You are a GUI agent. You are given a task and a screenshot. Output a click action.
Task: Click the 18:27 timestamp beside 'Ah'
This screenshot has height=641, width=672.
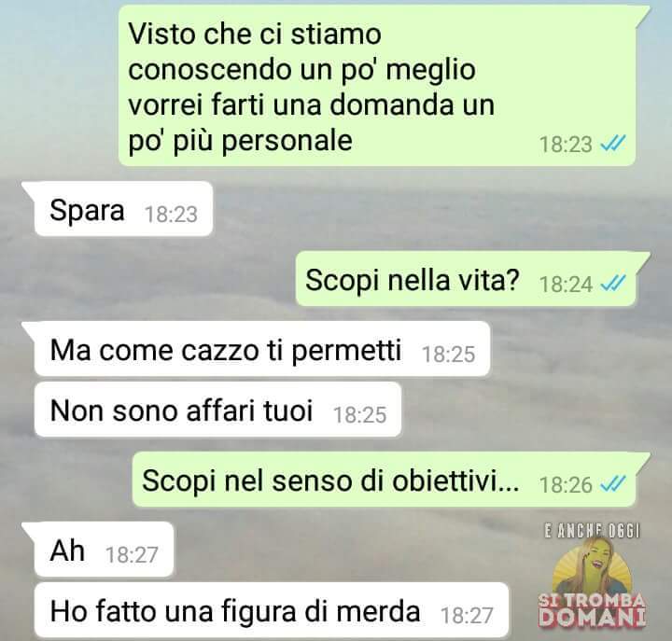click(132, 555)
